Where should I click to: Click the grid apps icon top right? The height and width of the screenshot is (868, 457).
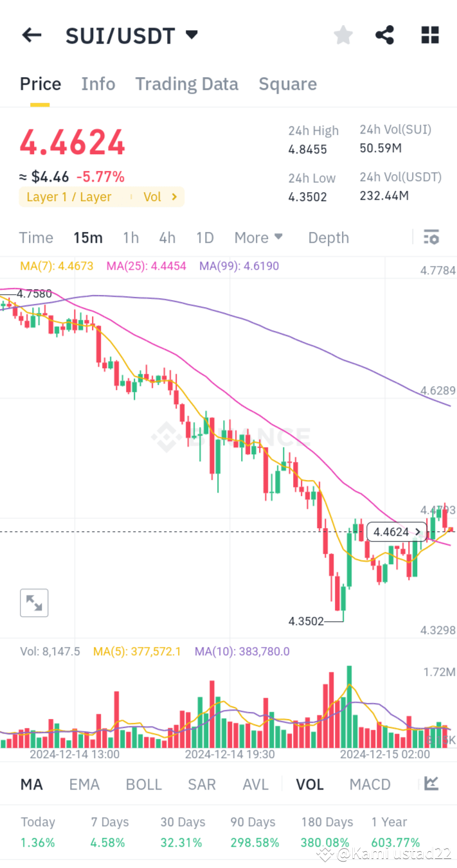429,35
